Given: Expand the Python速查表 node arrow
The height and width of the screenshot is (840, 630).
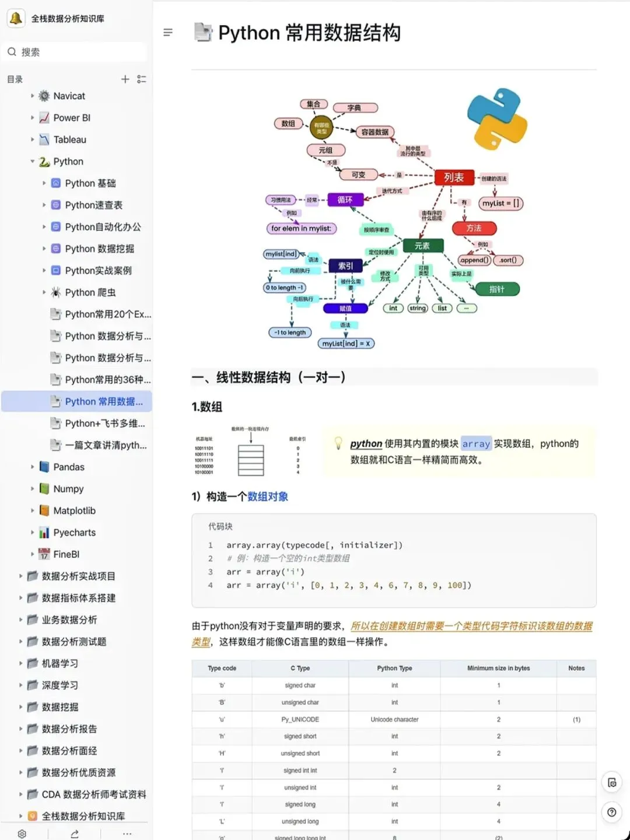Looking at the screenshot, I should click(44, 205).
